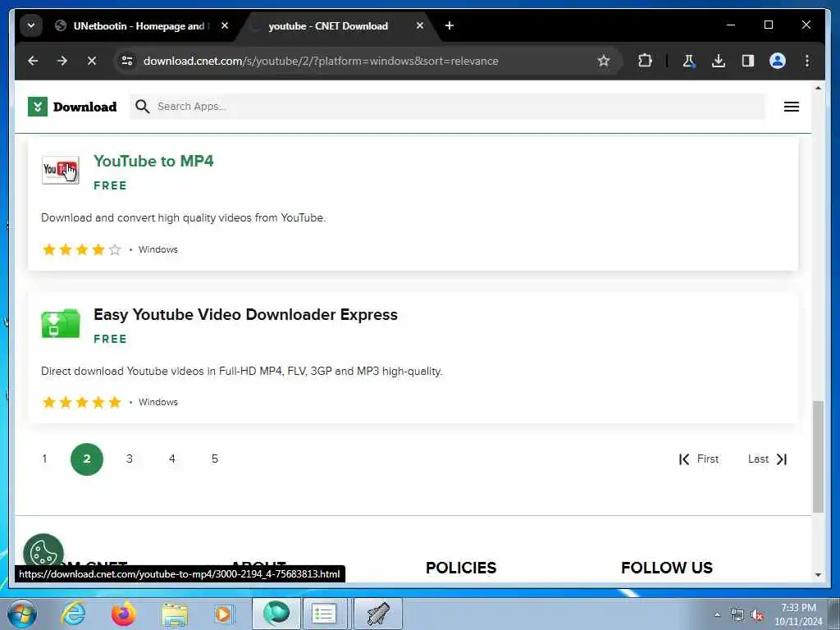Go to results page 1
840x630 pixels.
pyautogui.click(x=44, y=459)
